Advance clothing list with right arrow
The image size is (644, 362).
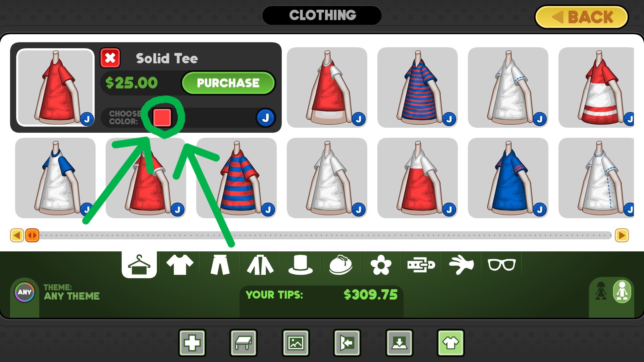pyautogui.click(x=622, y=235)
